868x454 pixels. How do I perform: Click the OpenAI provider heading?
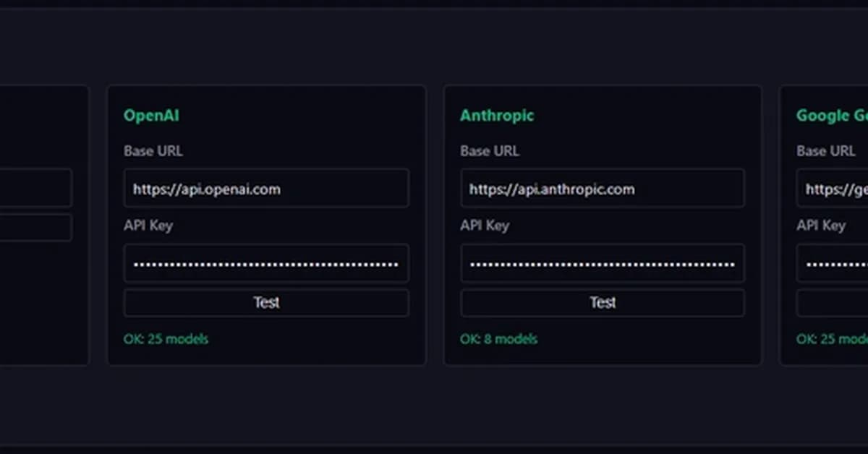tap(151, 115)
